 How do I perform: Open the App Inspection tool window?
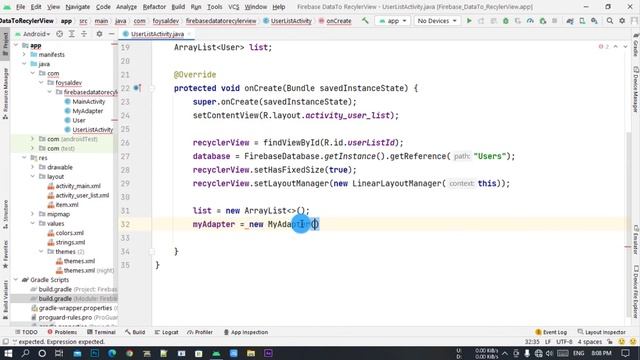(x=246, y=332)
